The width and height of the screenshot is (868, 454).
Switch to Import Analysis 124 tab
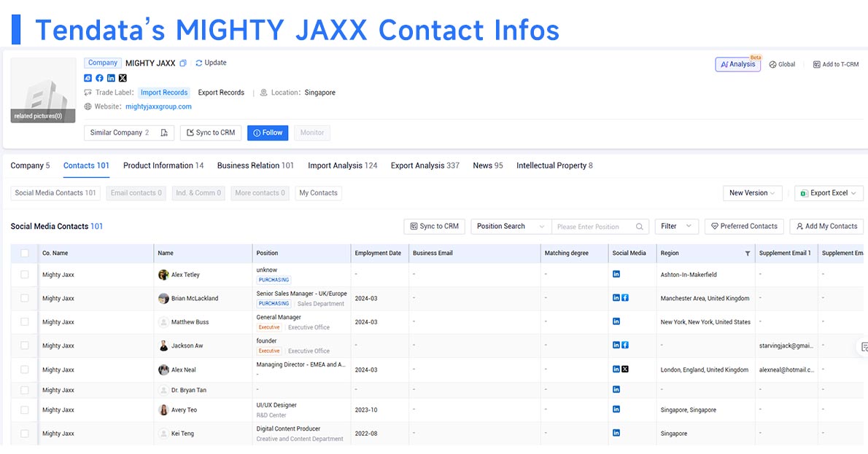click(343, 165)
